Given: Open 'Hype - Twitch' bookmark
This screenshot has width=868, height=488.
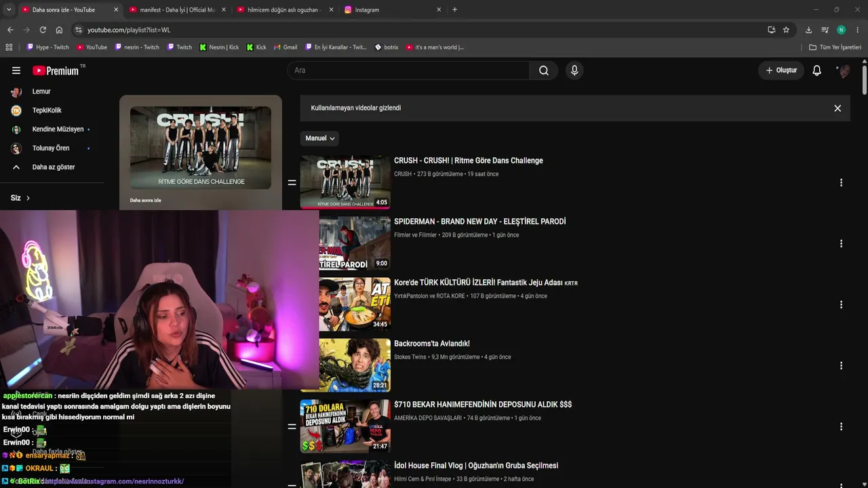Looking at the screenshot, I should click(47, 47).
